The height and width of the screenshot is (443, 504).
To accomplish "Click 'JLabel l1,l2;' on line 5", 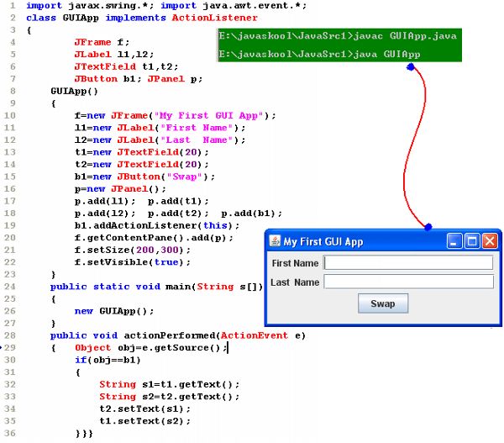I will [x=113, y=55].
